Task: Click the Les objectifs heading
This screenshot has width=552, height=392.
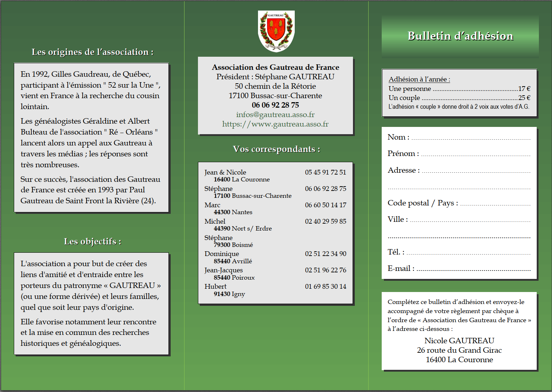Action: point(92,241)
